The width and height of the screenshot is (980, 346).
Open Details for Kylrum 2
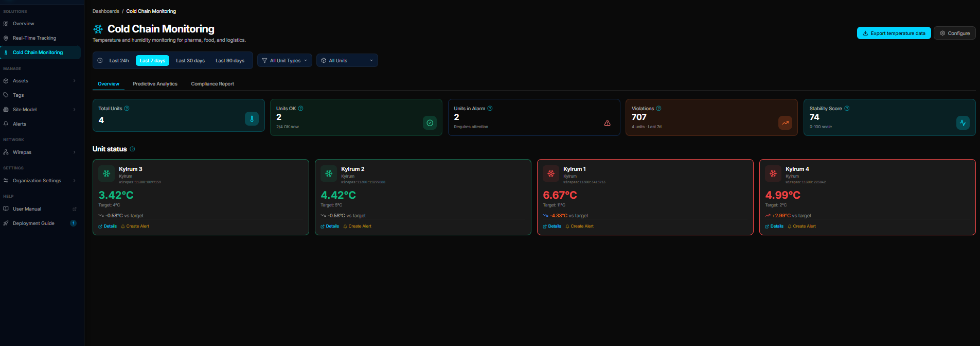pyautogui.click(x=330, y=226)
